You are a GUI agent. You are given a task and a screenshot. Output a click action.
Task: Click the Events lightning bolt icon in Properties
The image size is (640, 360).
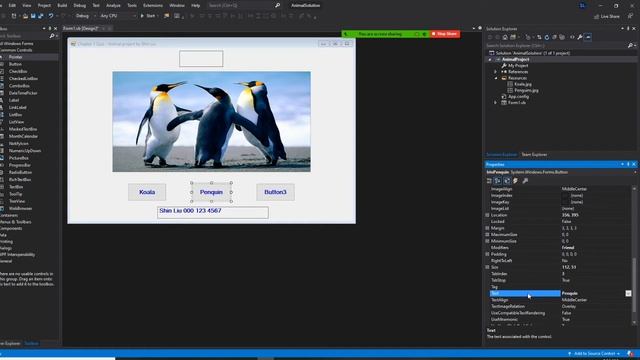pyautogui.click(x=516, y=180)
